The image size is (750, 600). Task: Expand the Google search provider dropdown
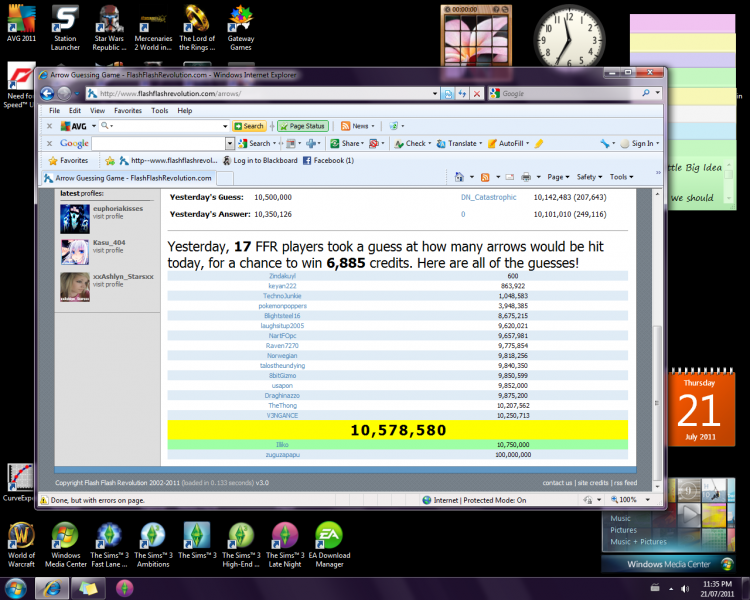pos(658,93)
